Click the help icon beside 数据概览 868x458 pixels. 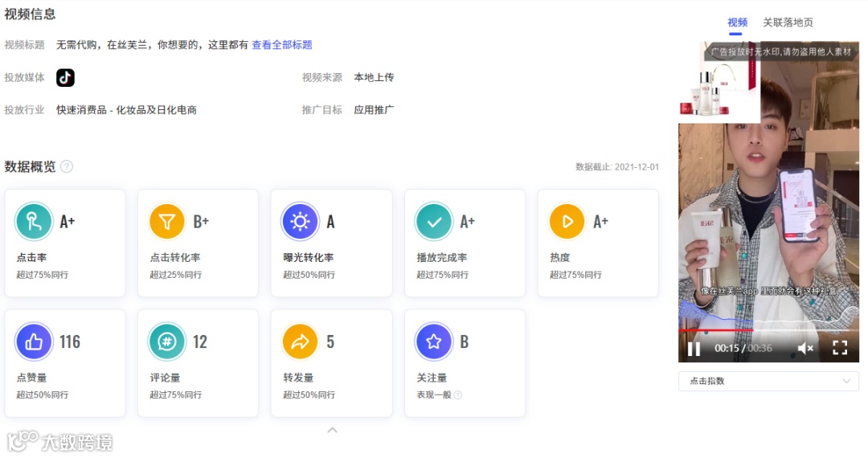point(67,166)
